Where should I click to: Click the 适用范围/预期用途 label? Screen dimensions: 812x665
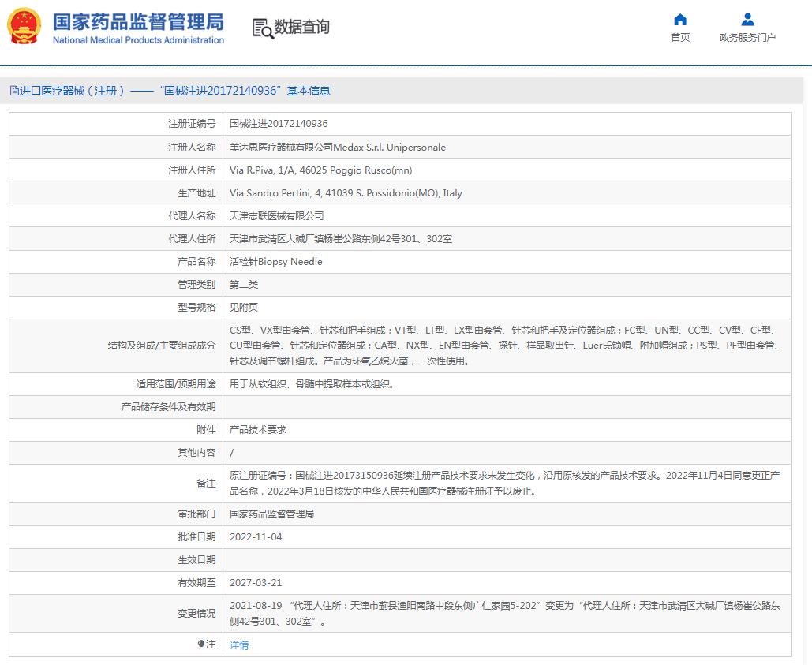click(176, 384)
